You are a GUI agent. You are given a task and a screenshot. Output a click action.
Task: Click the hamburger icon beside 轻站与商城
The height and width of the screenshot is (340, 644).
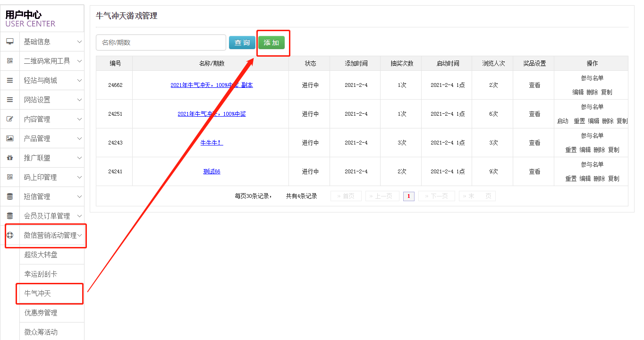[x=9, y=80]
